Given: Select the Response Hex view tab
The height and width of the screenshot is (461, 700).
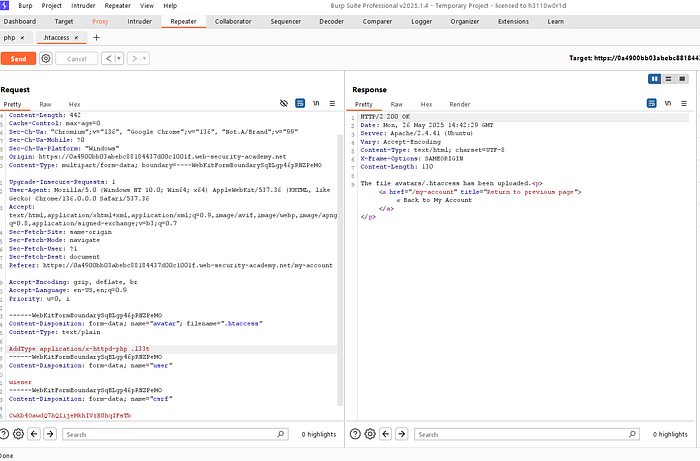Looking at the screenshot, I should tap(426, 104).
